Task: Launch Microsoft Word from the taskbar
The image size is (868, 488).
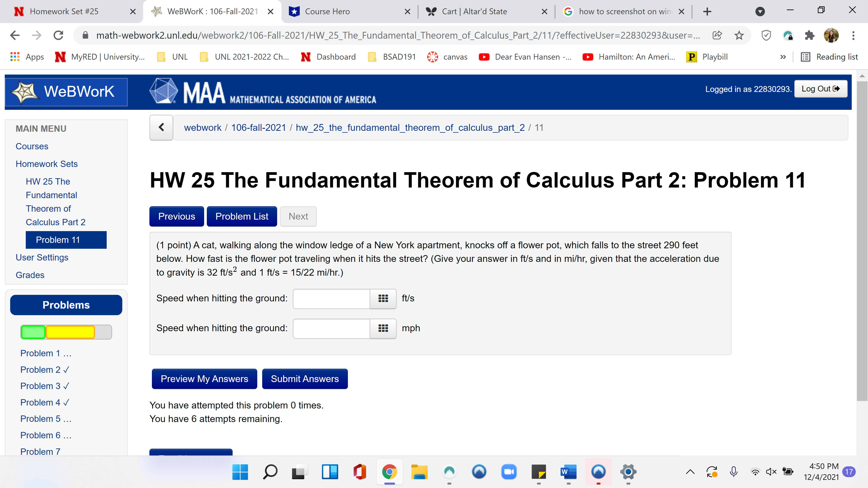Action: (568, 472)
